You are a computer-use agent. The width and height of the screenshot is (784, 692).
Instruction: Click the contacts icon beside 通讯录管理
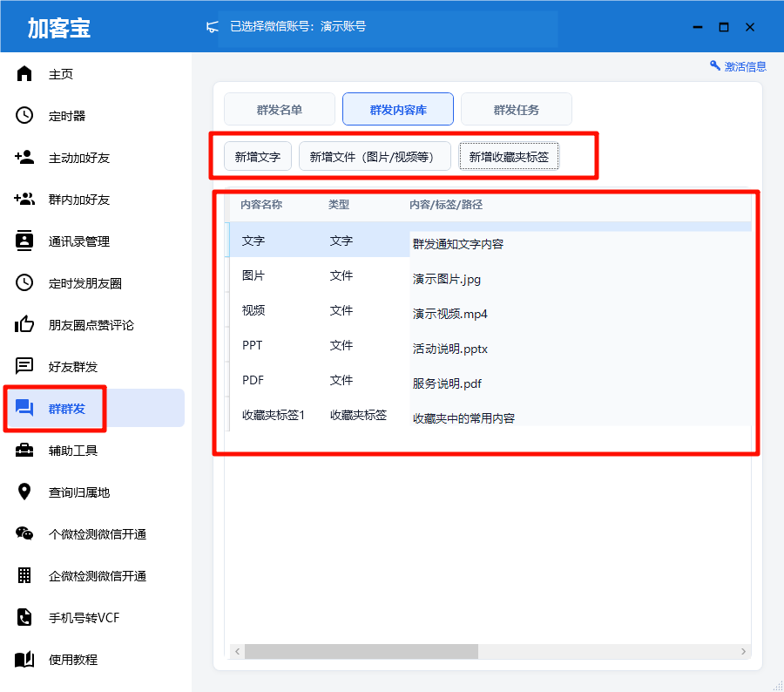pyautogui.click(x=24, y=241)
